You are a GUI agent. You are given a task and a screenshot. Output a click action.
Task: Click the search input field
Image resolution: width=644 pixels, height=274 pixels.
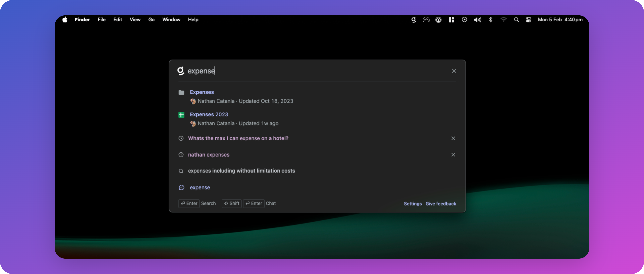[300, 71]
